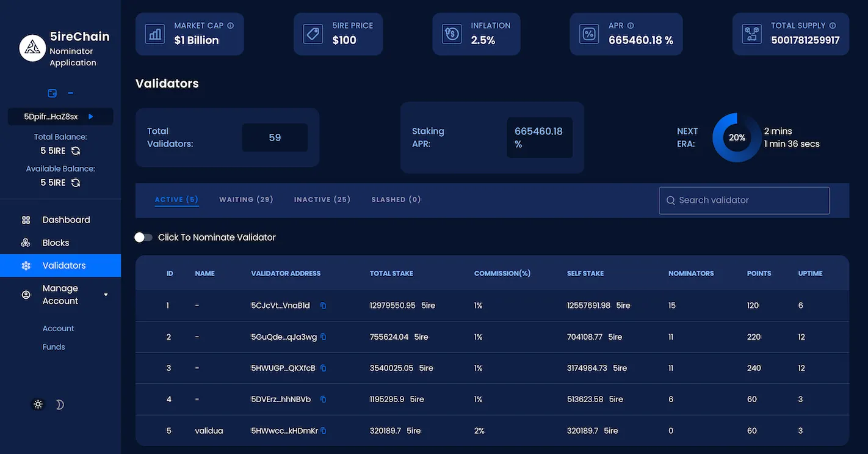Image resolution: width=868 pixels, height=454 pixels.
Task: Click the arrow next to 5Dpifr...HaZ8sx address
Action: [91, 116]
